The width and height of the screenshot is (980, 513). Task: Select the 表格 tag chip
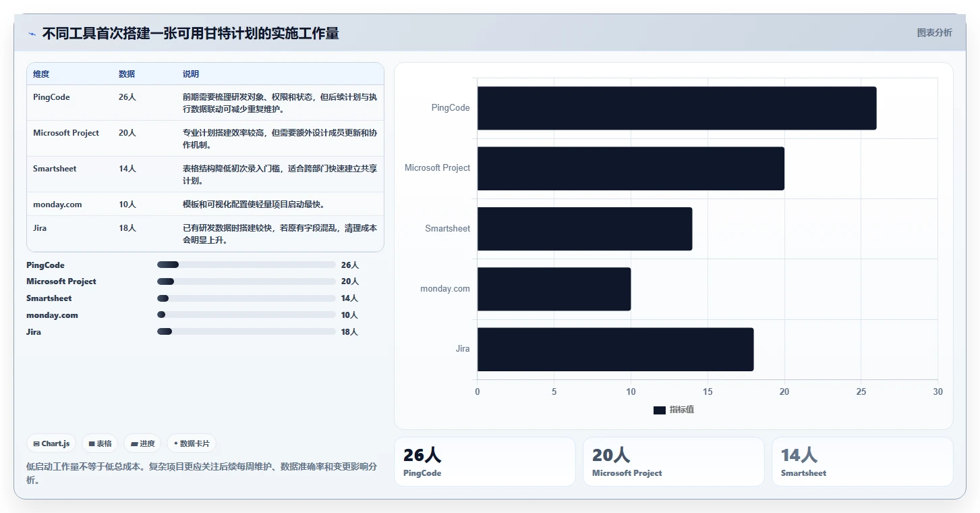pyautogui.click(x=100, y=443)
